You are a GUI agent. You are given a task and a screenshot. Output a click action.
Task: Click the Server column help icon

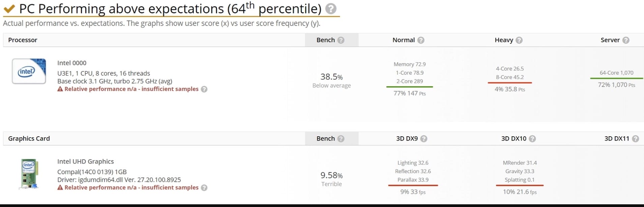(626, 40)
